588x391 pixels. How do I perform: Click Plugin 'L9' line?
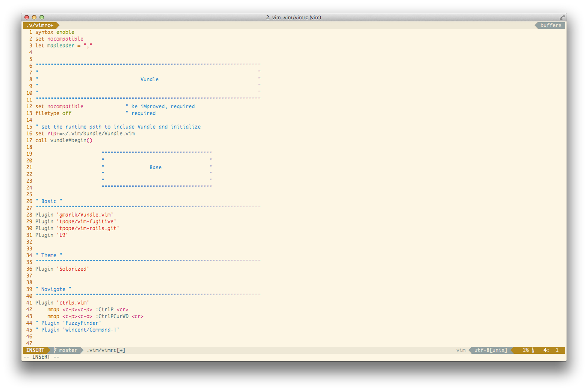point(52,235)
